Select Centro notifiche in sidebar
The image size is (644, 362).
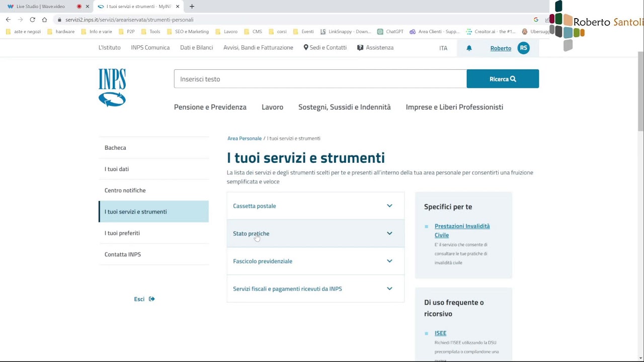(x=153, y=191)
